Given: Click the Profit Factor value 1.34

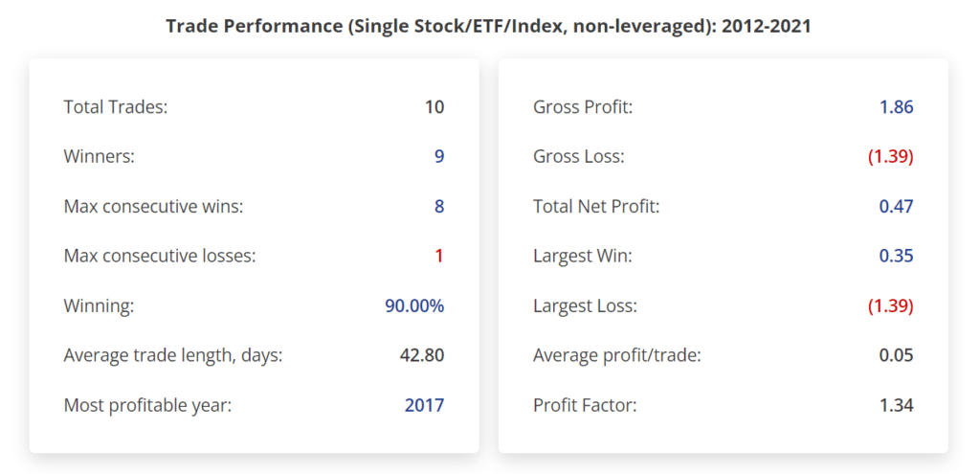Looking at the screenshot, I should 897,406.
